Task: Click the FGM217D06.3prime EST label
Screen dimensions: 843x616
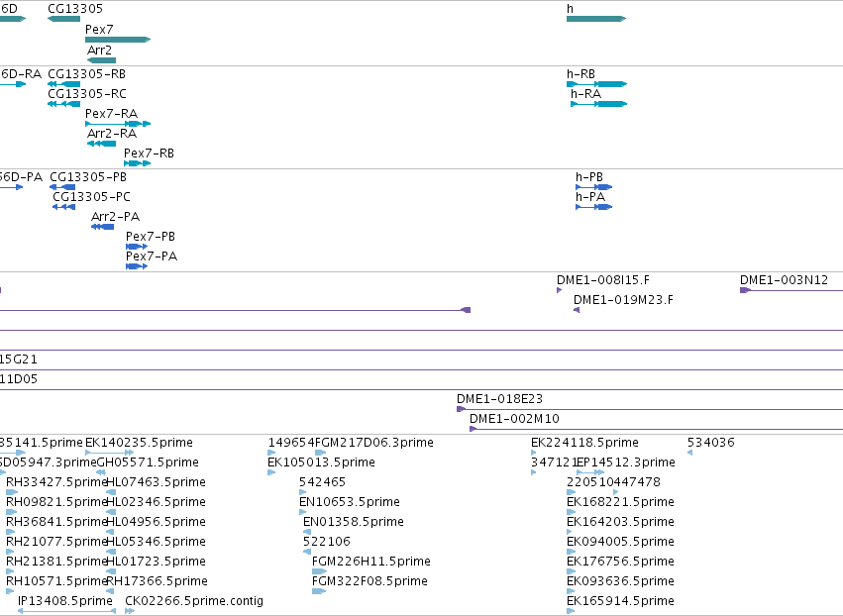Action: (x=374, y=443)
